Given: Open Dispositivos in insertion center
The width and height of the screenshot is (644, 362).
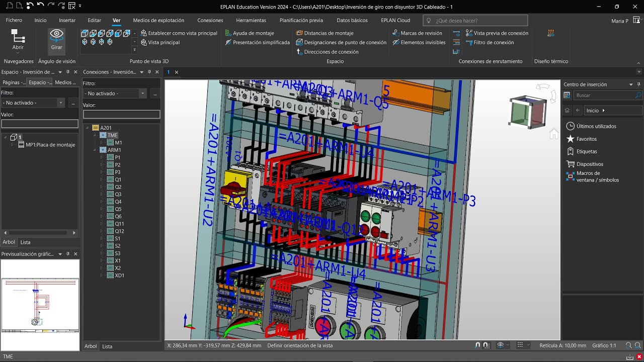Looking at the screenshot, I should point(585,164).
